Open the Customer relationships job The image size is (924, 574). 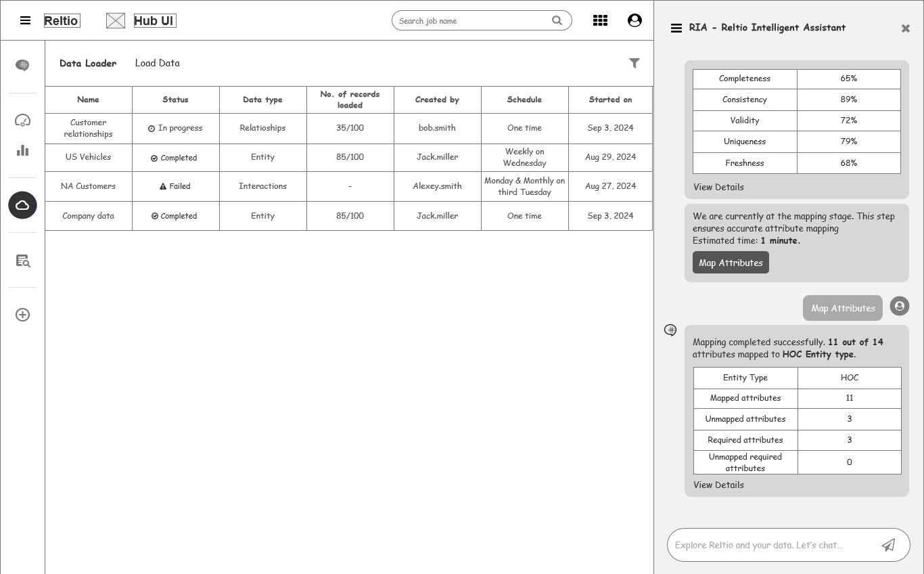88,128
